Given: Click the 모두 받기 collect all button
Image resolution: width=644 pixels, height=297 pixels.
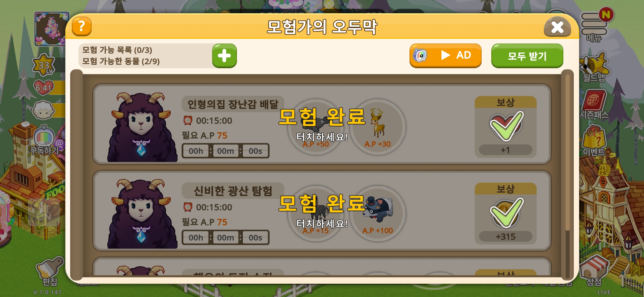Looking at the screenshot, I should (527, 56).
